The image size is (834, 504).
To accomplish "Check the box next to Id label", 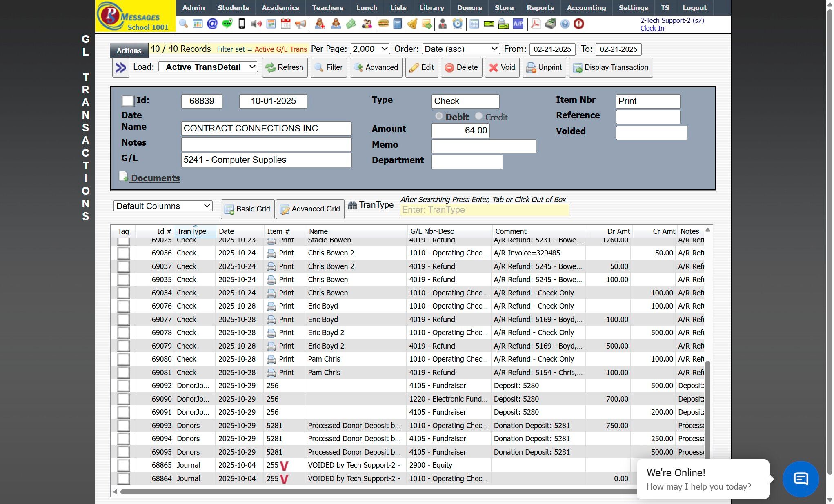I will point(128,101).
